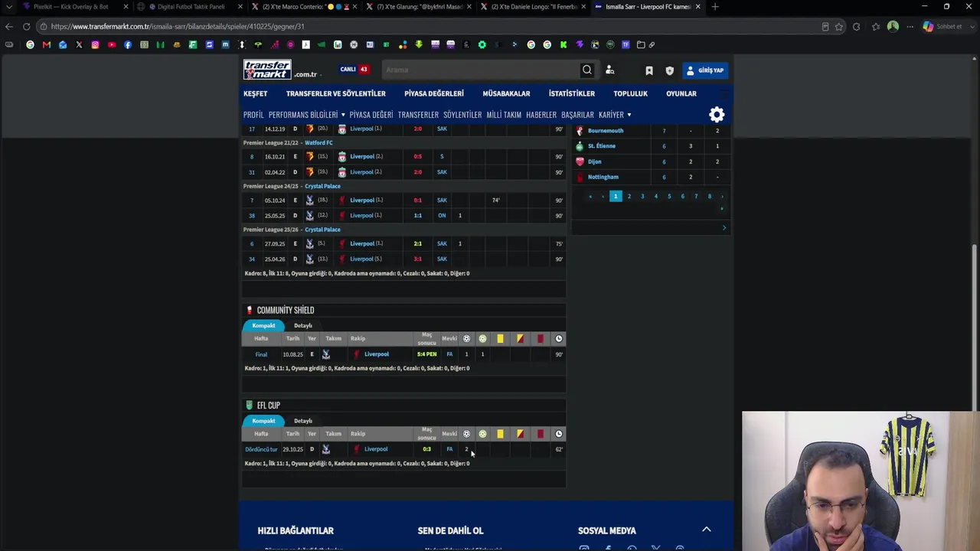Click the search magnifier icon

pyautogui.click(x=587, y=70)
